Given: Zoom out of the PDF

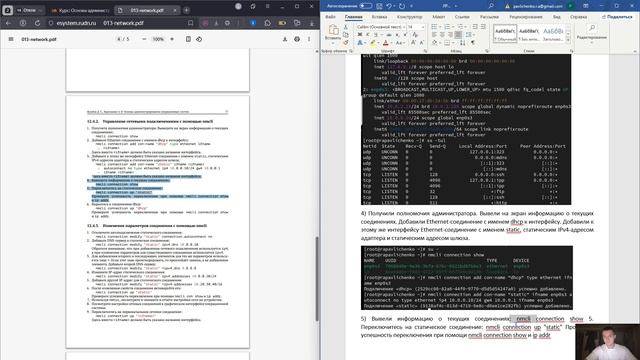Looking at the screenshot, I should point(144,39).
